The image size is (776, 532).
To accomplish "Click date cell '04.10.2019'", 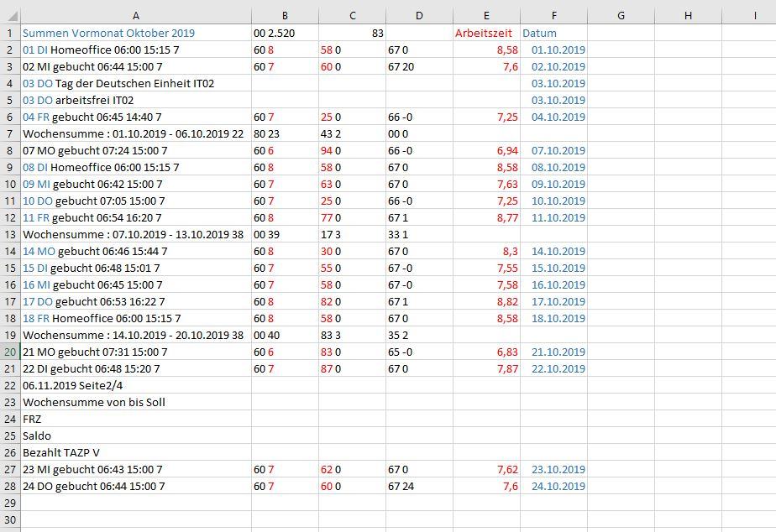I will coord(553,117).
